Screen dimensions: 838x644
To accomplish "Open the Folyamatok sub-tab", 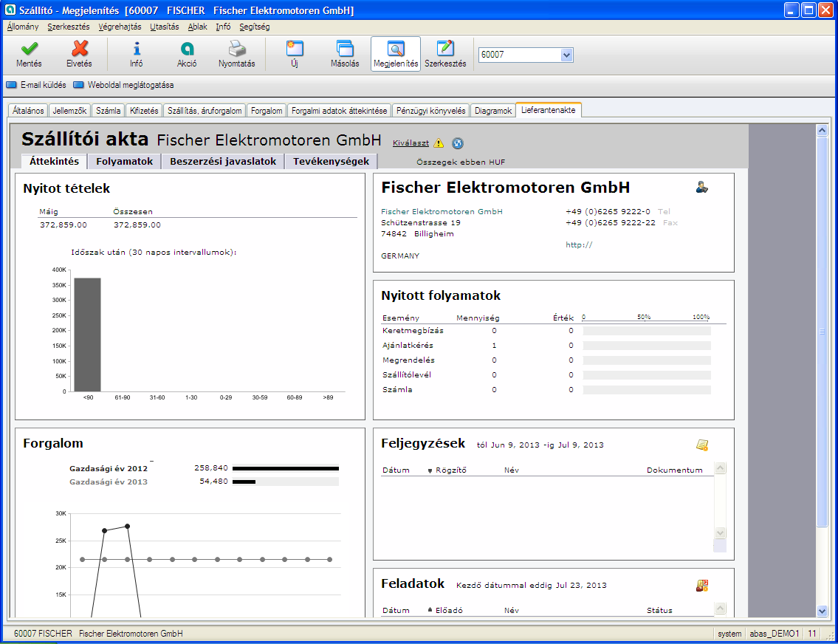I will pos(125,162).
